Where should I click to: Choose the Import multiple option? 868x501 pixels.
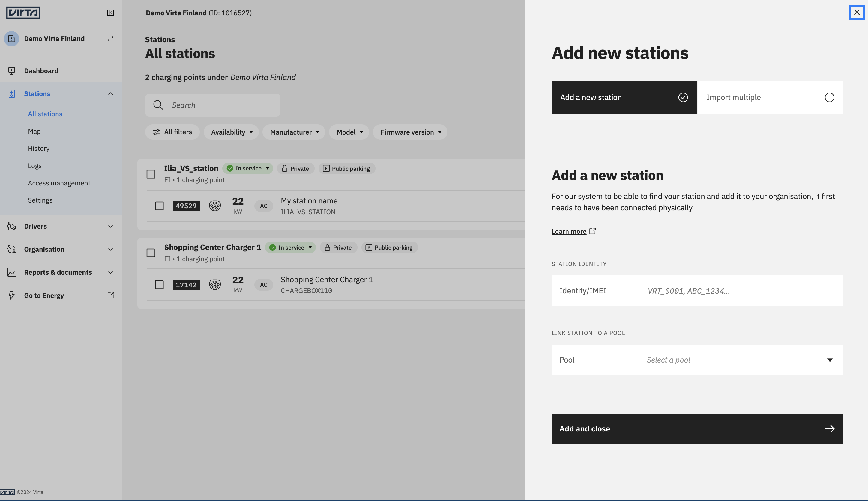[770, 97]
